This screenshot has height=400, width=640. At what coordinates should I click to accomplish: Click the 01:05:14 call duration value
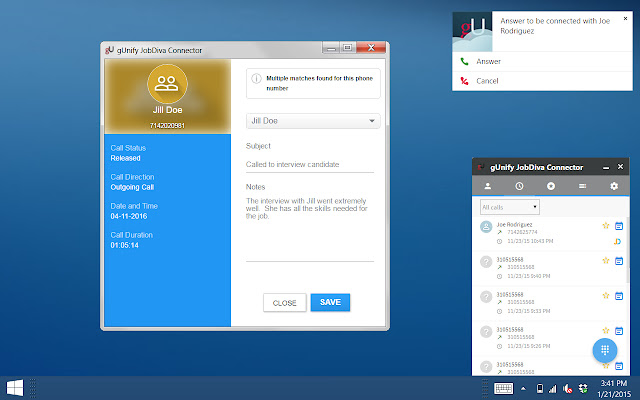(124, 245)
